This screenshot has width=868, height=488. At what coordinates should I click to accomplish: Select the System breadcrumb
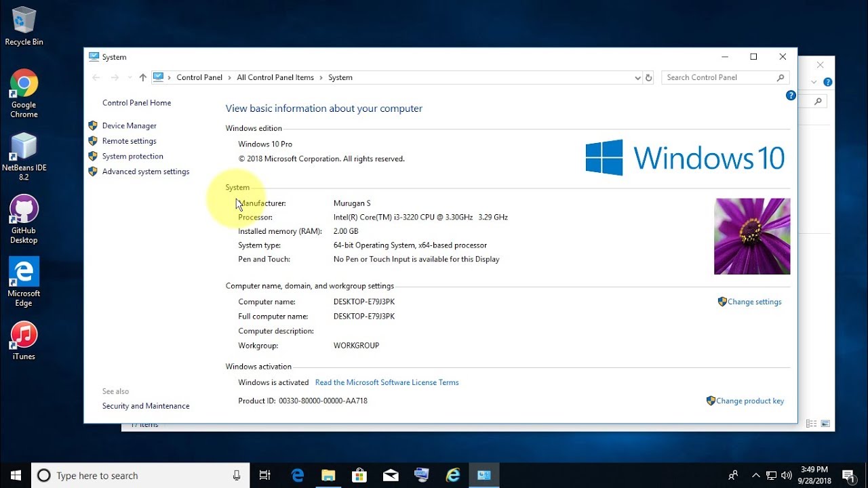tap(340, 77)
